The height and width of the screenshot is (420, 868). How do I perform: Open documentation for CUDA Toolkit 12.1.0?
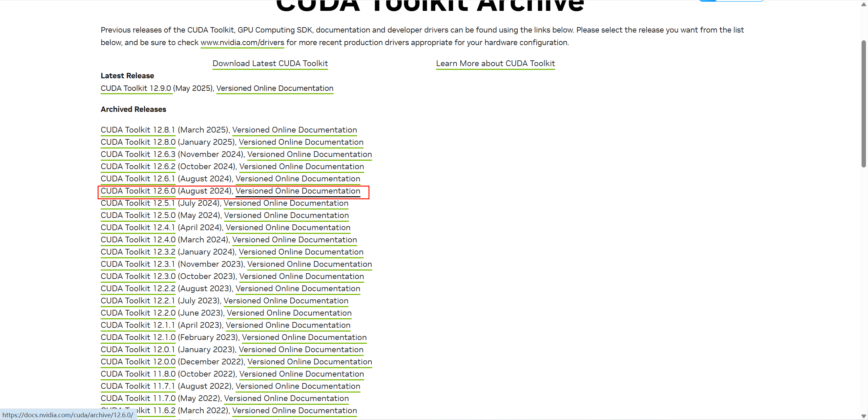tap(304, 338)
